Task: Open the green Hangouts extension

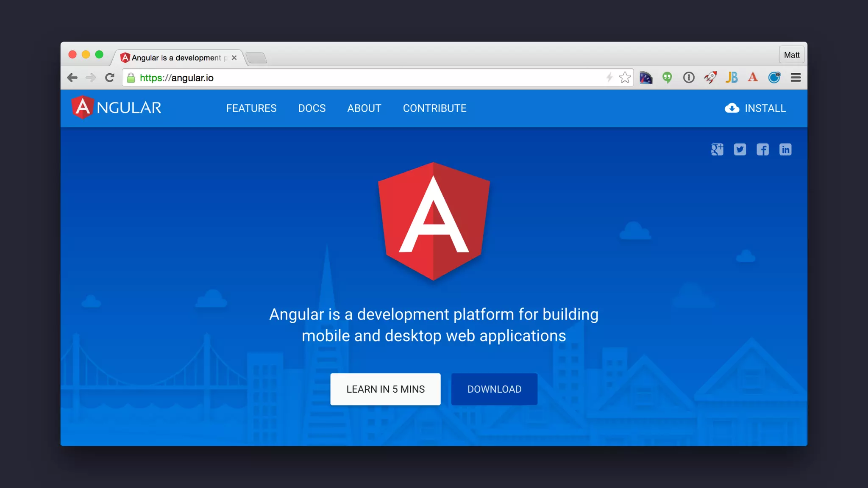Action: [x=667, y=78]
